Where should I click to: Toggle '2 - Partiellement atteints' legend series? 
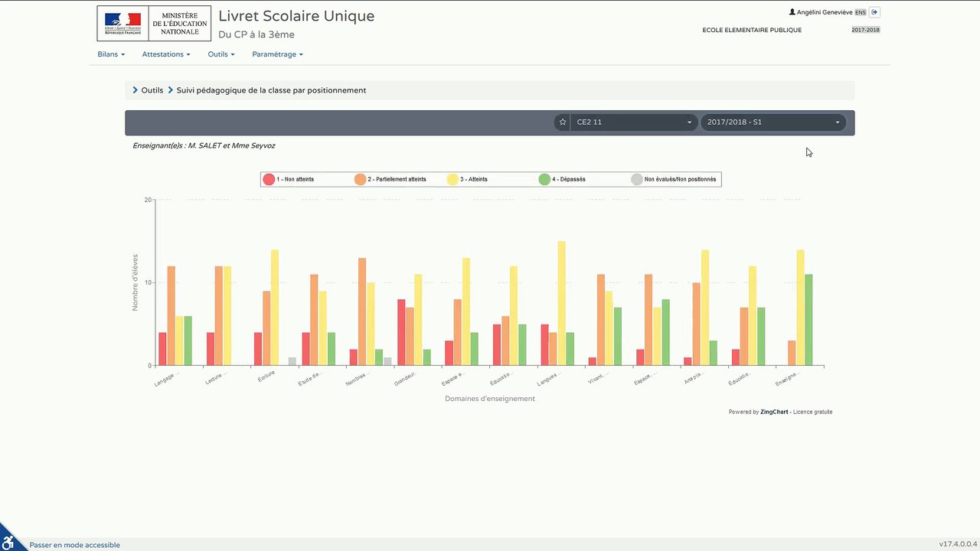pyautogui.click(x=390, y=179)
